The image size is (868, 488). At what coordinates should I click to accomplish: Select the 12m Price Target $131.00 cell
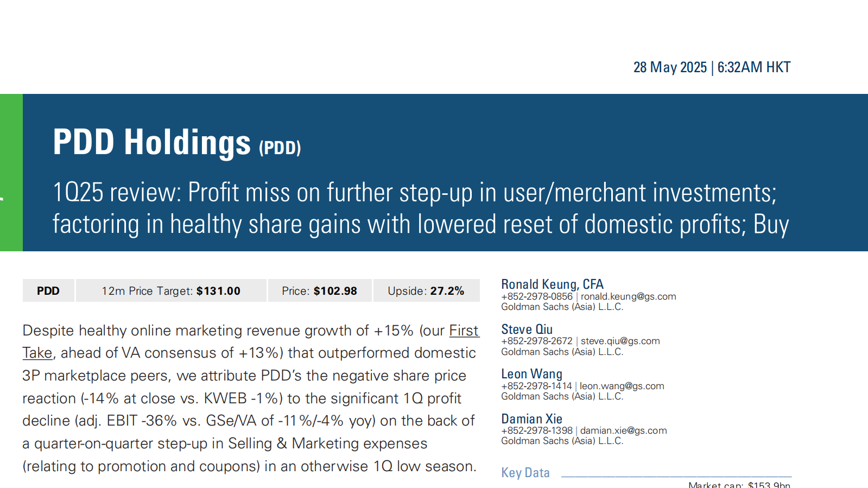171,291
